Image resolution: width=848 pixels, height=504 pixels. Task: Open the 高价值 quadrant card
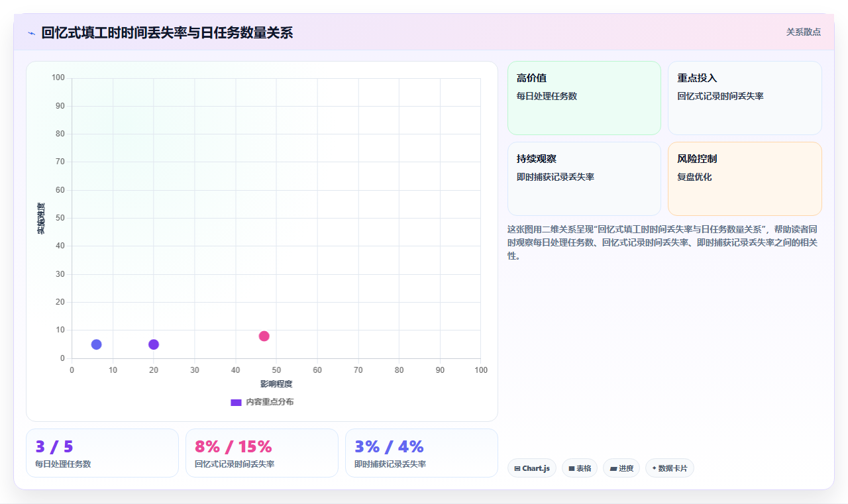pos(584,98)
